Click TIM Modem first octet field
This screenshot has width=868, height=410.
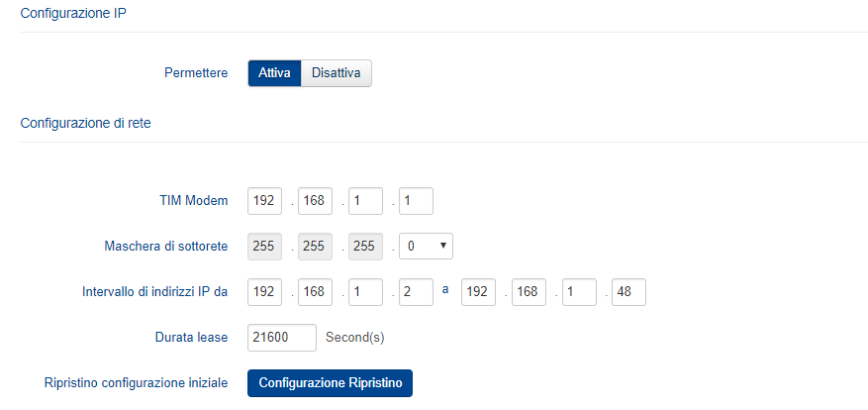[264, 201]
